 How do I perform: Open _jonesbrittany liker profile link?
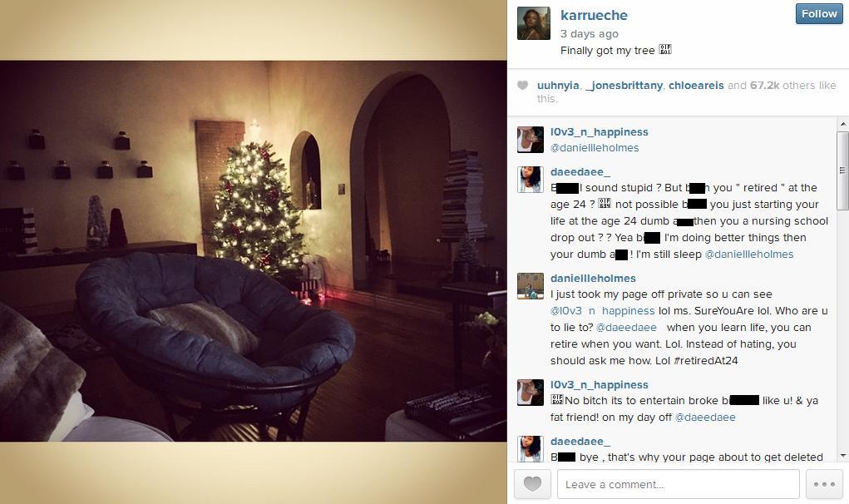point(624,86)
